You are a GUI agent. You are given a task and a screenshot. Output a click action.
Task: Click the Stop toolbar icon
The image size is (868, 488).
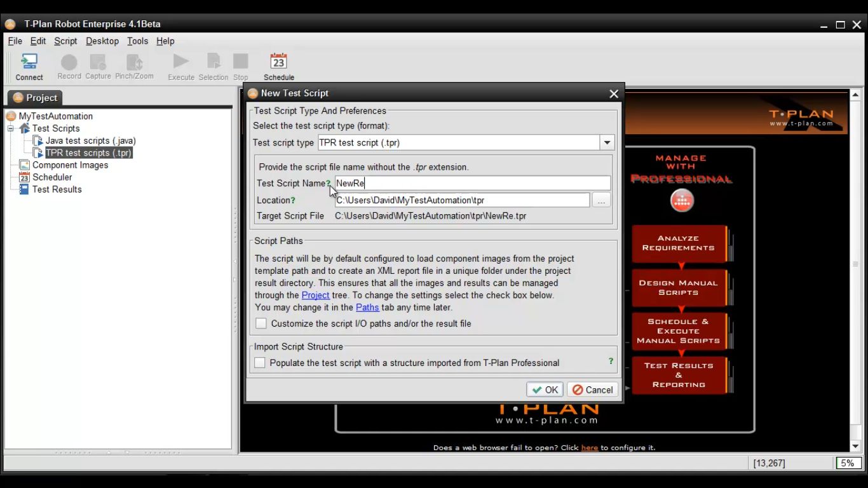[x=241, y=62]
